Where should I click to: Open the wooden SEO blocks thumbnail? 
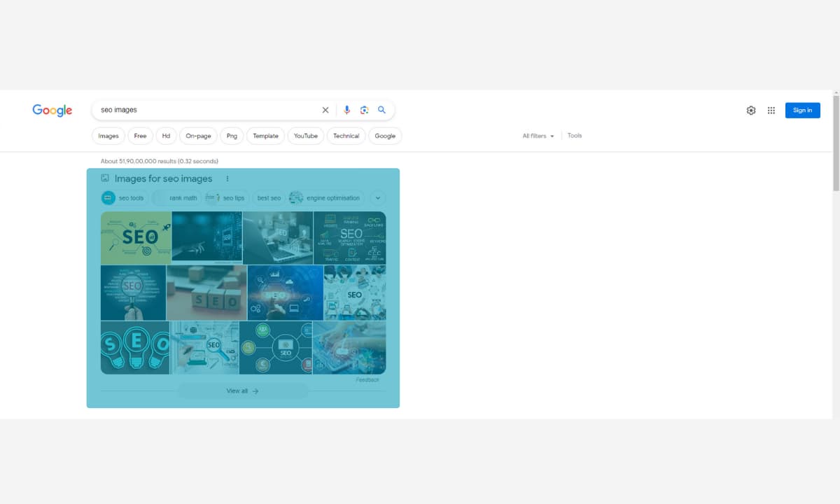coord(206,293)
